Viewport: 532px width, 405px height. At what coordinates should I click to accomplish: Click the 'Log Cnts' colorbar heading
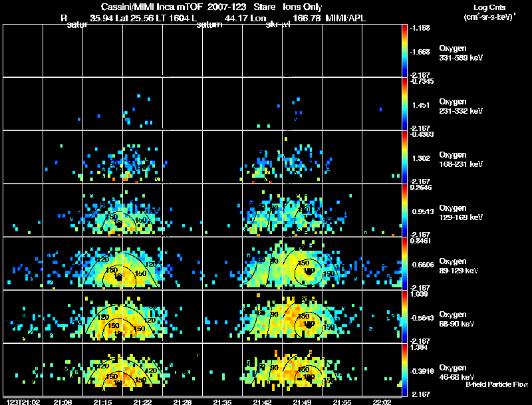[489, 7]
